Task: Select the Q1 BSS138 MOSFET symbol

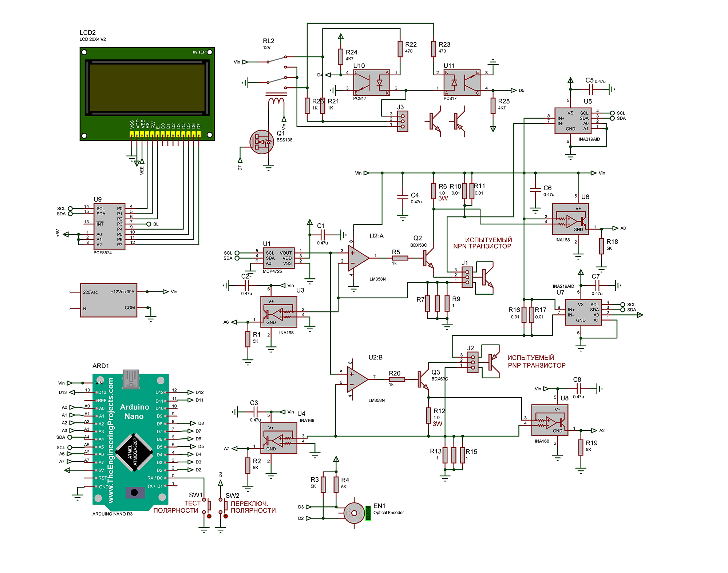Action: 262,142
